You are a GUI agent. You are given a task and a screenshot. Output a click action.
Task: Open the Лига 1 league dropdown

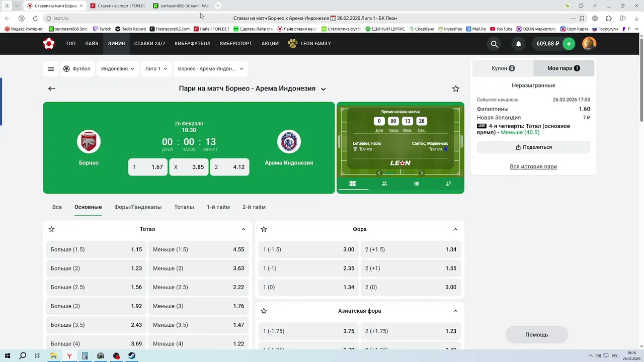coord(156,69)
